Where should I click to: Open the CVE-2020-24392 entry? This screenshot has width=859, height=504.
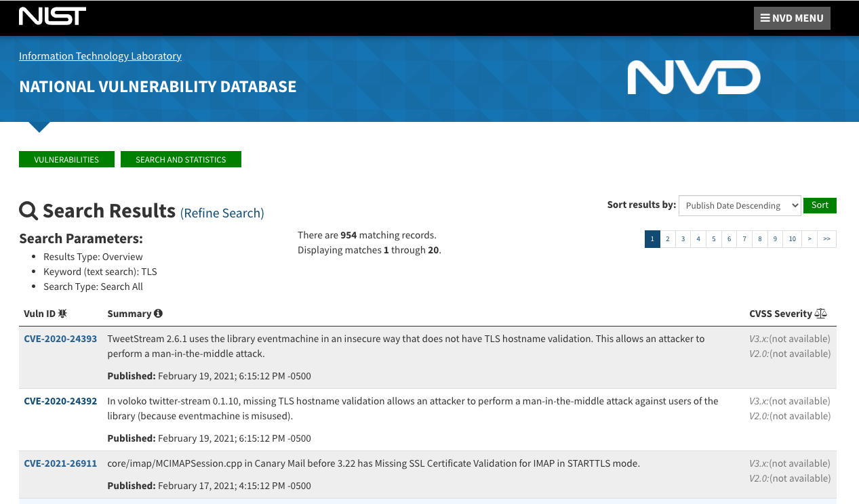60,401
